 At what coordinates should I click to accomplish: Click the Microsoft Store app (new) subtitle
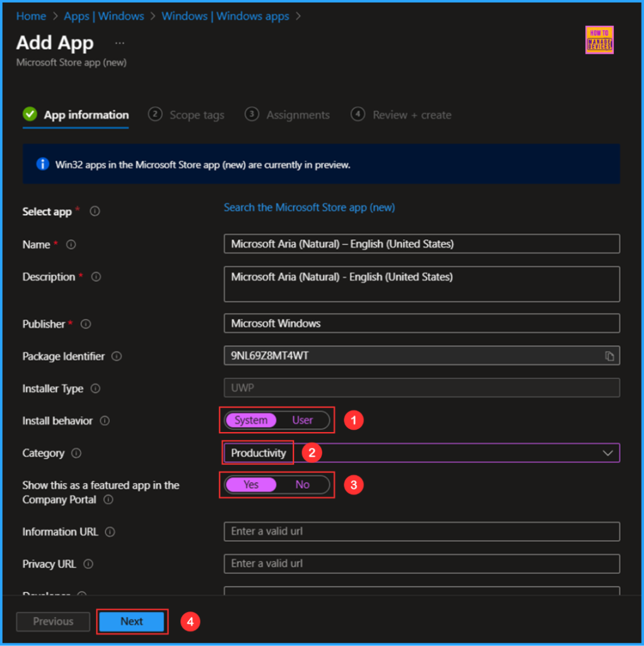71,62
